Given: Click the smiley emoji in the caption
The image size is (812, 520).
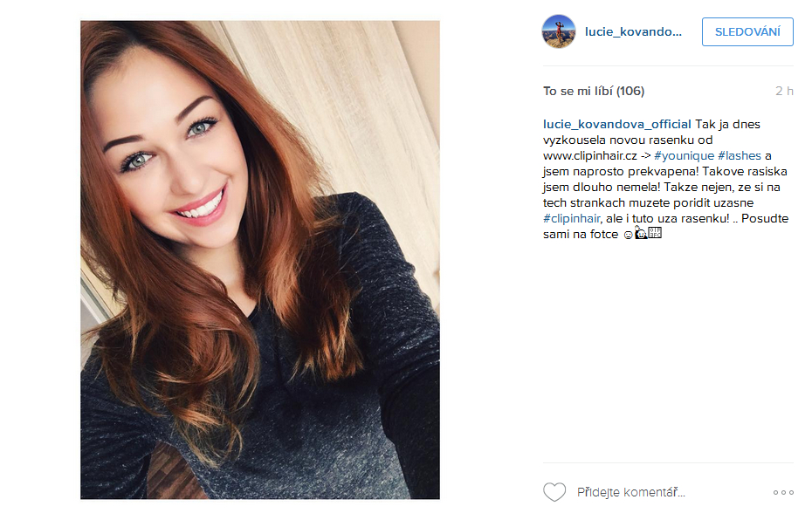Looking at the screenshot, I should point(628,235).
